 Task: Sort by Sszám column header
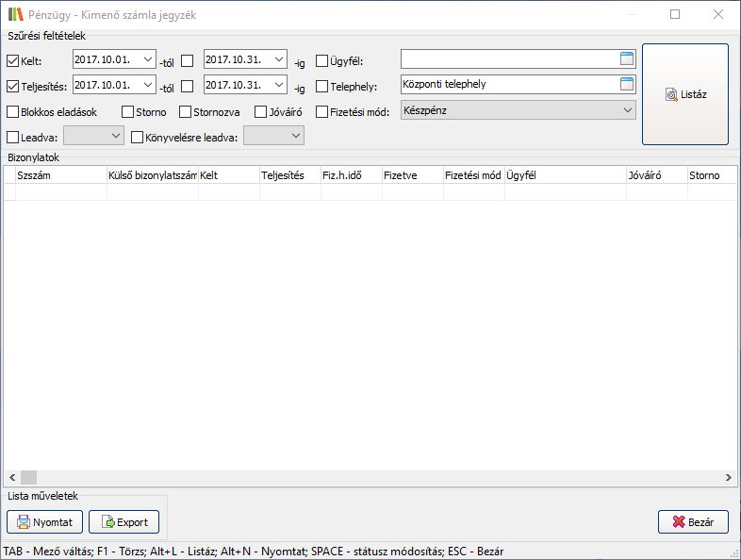pyautogui.click(x=60, y=175)
